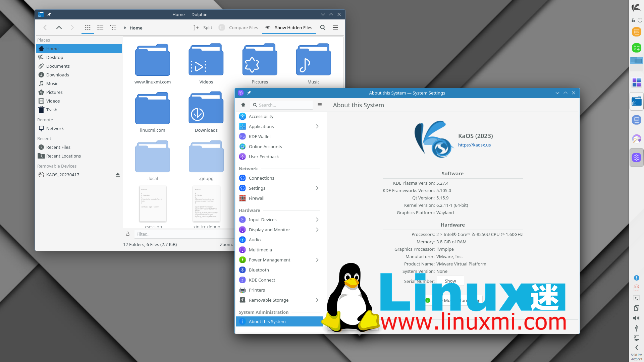Viewport: 644px width, 362px height.
Task: Open the Dolphin file manager panel icon
Action: click(x=636, y=101)
